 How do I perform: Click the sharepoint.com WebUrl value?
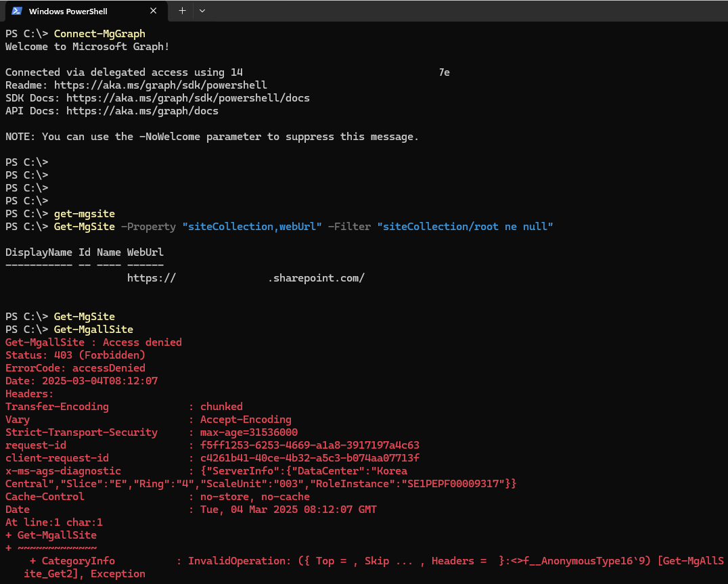(246, 278)
